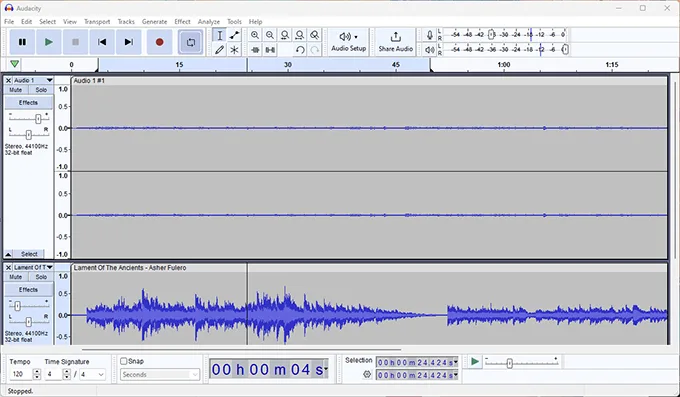Click the playback level slider handle
This screenshot has height=397, width=680.
(565, 50)
